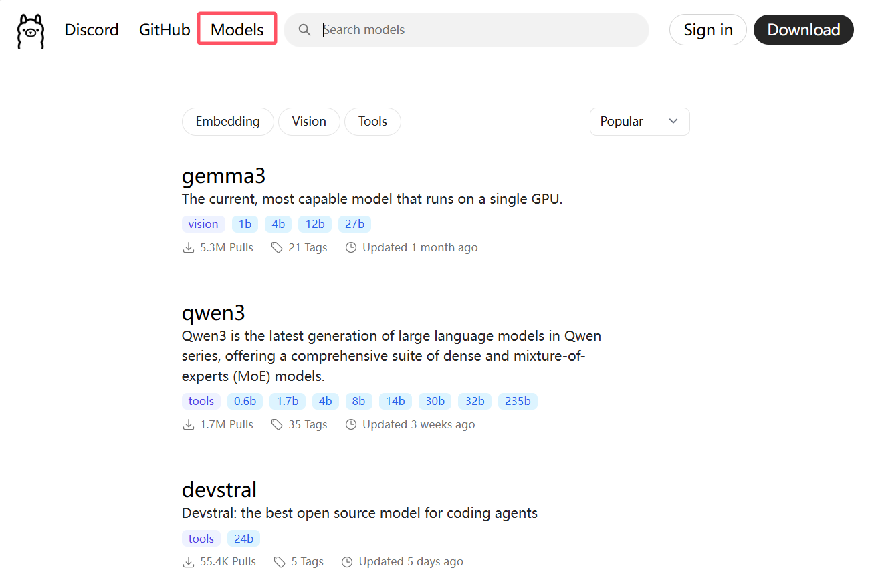Screen dimensions: 870x588
Task: Open the gemma3 model page
Action: click(224, 176)
